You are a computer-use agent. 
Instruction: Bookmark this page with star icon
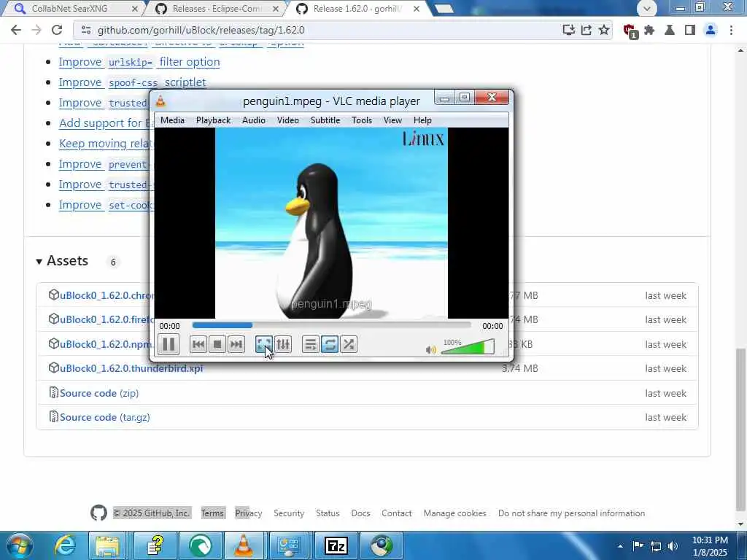604,30
